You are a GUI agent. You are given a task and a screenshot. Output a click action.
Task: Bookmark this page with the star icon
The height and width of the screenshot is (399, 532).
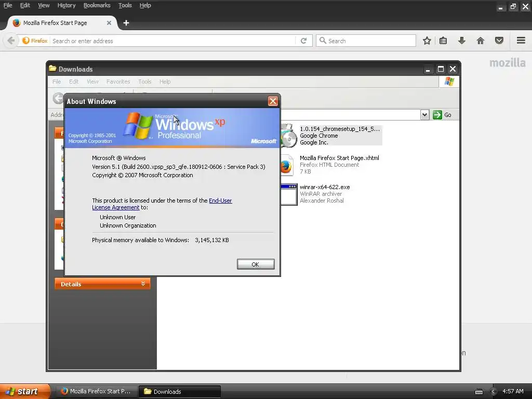pos(427,41)
